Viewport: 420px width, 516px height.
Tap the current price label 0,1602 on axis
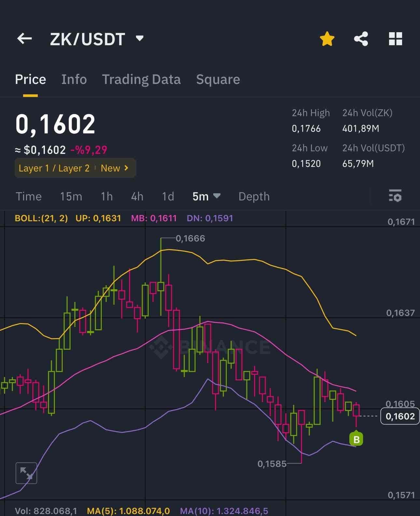pos(400,416)
